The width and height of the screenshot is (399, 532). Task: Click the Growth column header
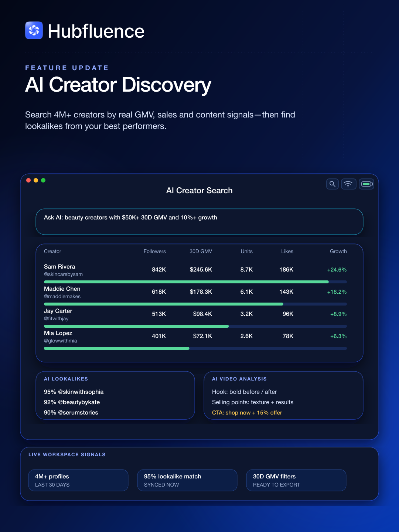(338, 251)
